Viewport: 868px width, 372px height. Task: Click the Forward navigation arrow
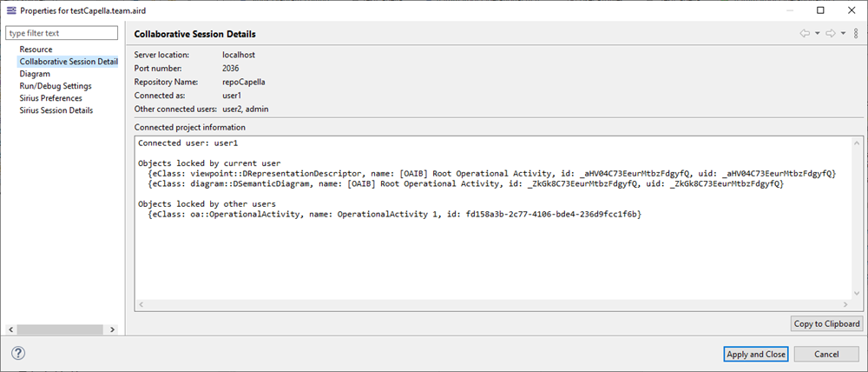[x=831, y=34]
